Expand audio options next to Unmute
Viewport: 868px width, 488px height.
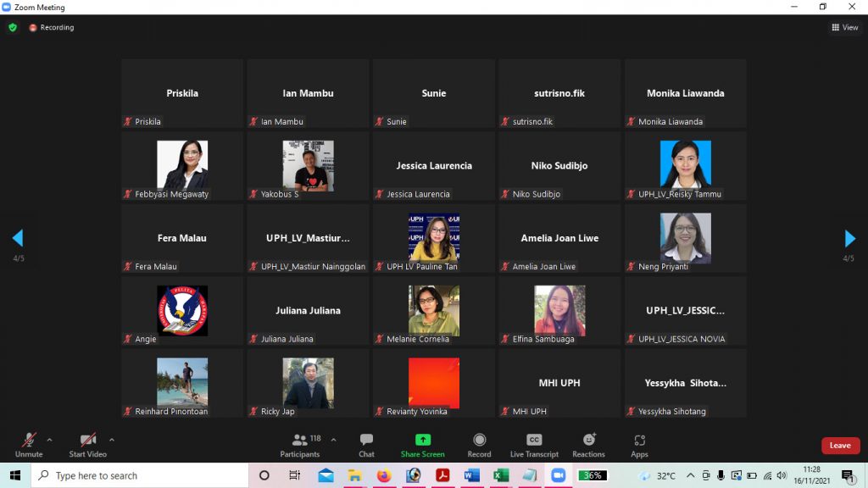[49, 440]
